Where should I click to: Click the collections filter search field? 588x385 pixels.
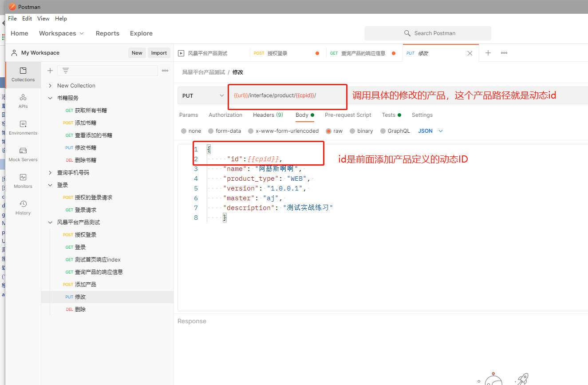pyautogui.click(x=108, y=71)
